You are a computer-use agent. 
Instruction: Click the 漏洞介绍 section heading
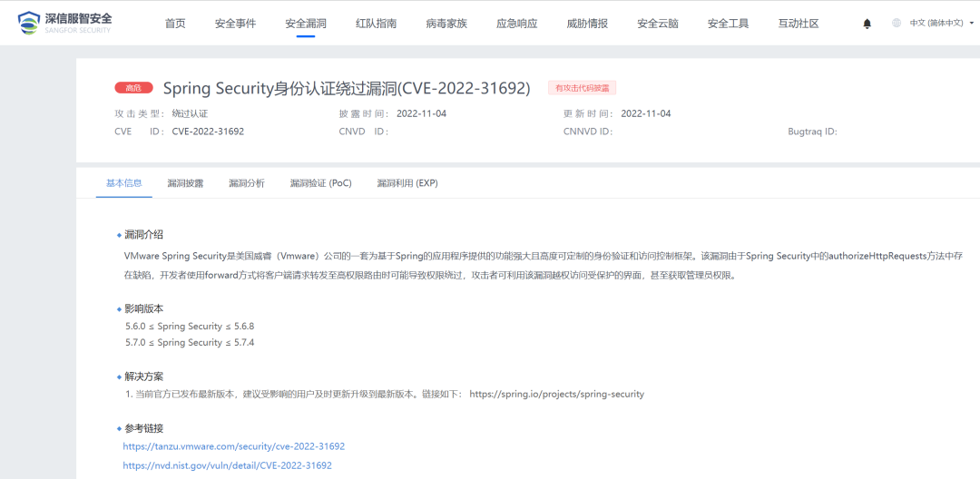pos(143,235)
